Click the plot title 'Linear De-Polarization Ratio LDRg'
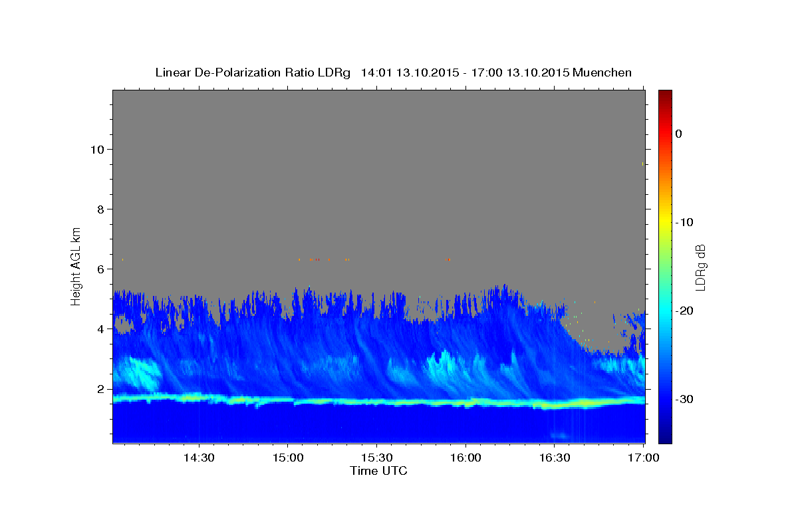The width and height of the screenshot is (798, 532). tap(253, 73)
